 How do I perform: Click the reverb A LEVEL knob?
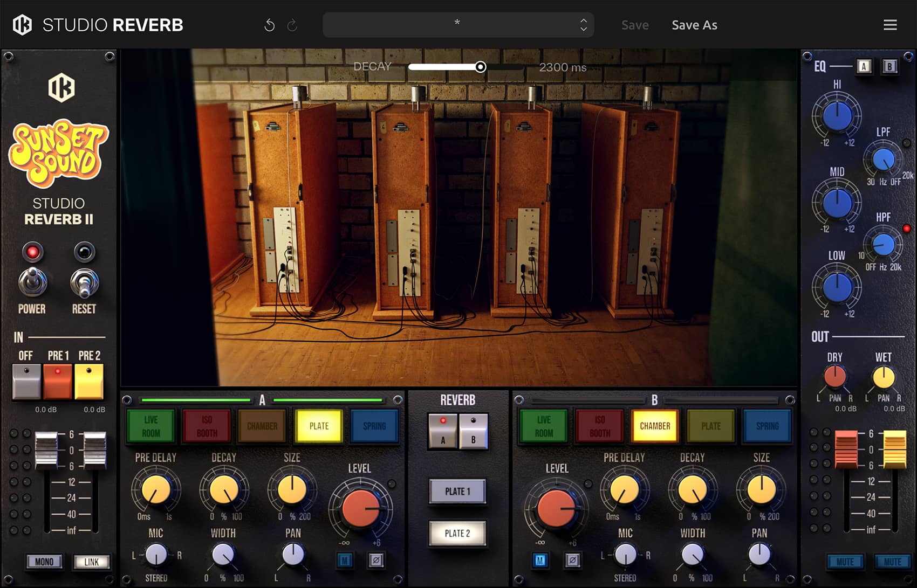pos(360,508)
